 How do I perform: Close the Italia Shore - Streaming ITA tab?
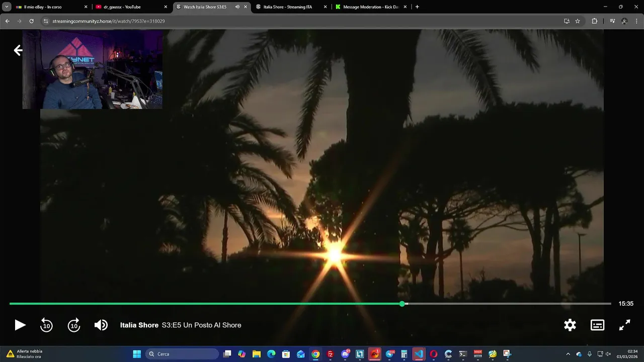pyautogui.click(x=326, y=7)
